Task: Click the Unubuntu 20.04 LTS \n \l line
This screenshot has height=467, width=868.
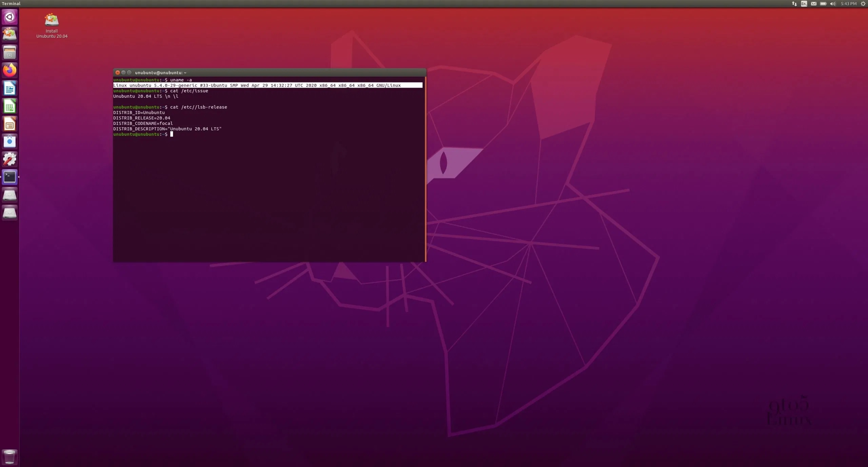Action: [146, 96]
